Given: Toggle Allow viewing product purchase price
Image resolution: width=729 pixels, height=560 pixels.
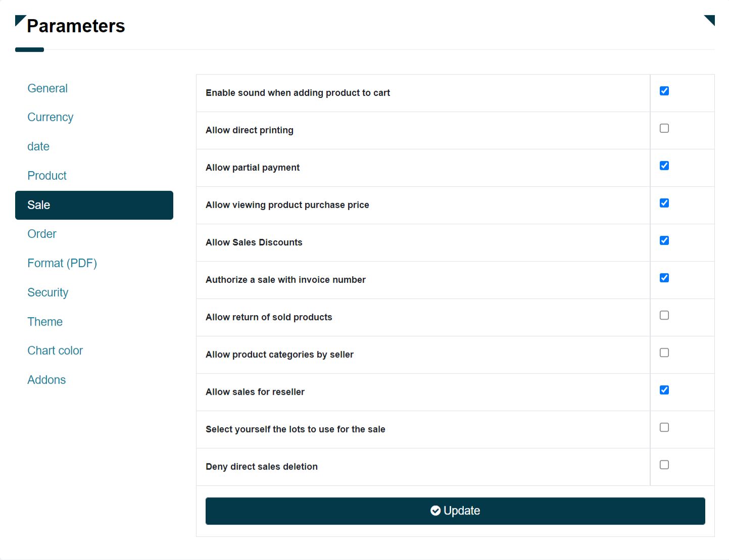Looking at the screenshot, I should click(x=664, y=203).
